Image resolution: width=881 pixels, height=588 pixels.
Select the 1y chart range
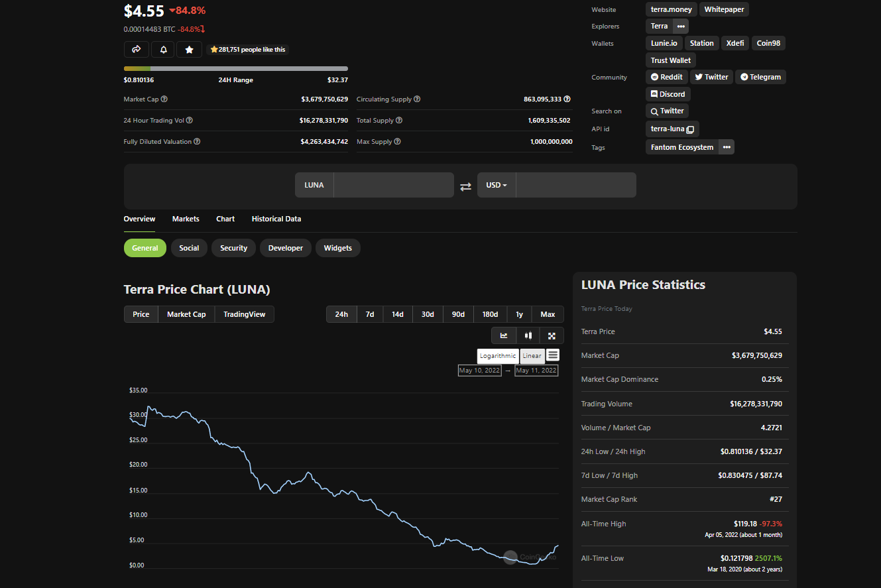(x=519, y=314)
